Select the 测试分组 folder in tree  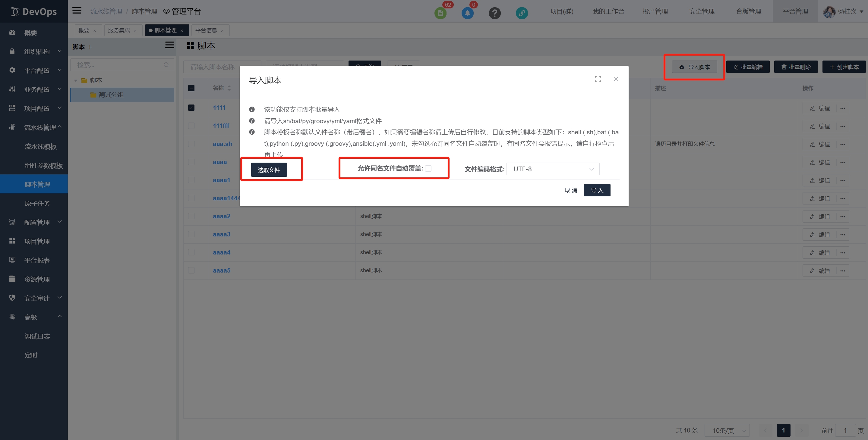pos(111,95)
